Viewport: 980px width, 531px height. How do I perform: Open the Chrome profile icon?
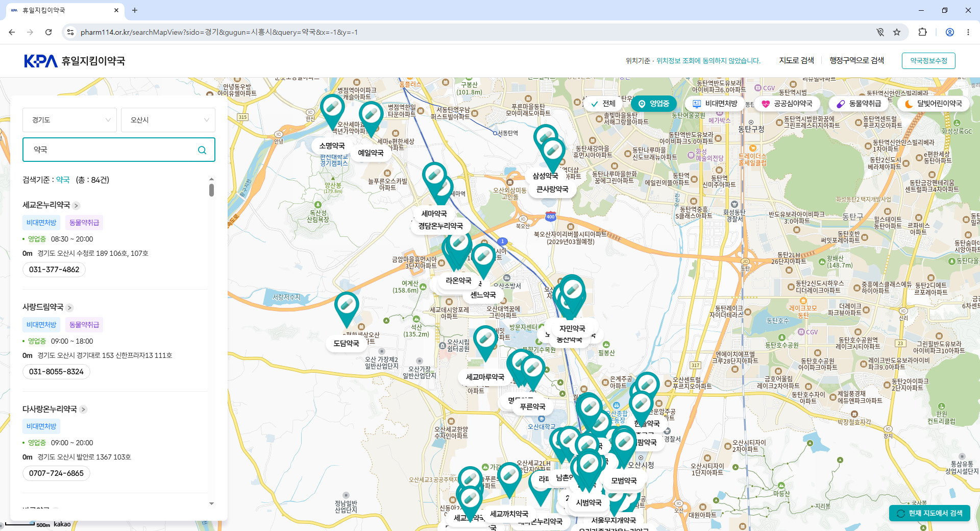[950, 32]
